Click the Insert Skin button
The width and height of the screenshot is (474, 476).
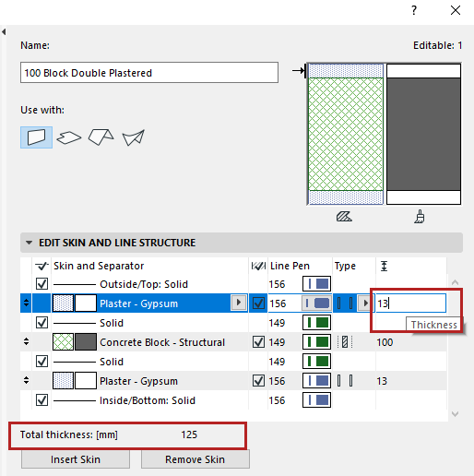click(x=76, y=459)
